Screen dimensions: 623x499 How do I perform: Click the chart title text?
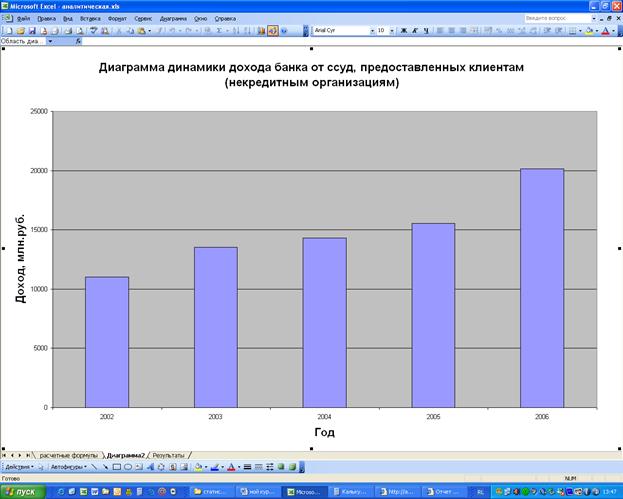click(x=312, y=75)
